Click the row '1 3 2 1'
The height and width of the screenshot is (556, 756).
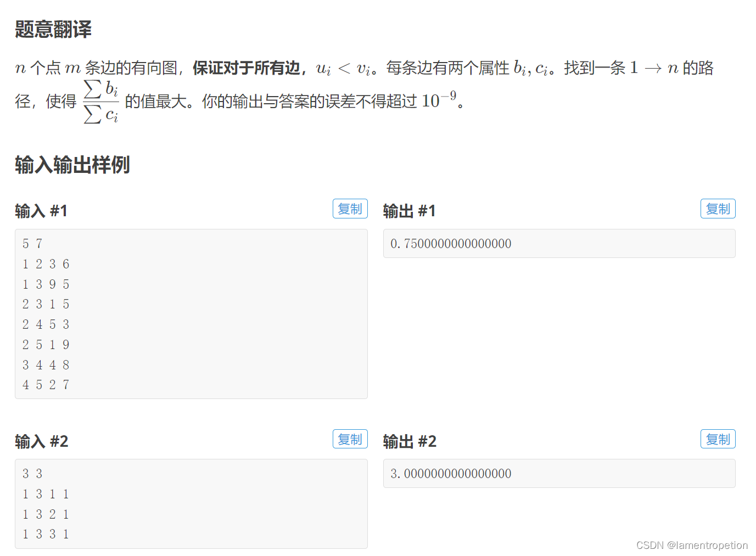(46, 514)
